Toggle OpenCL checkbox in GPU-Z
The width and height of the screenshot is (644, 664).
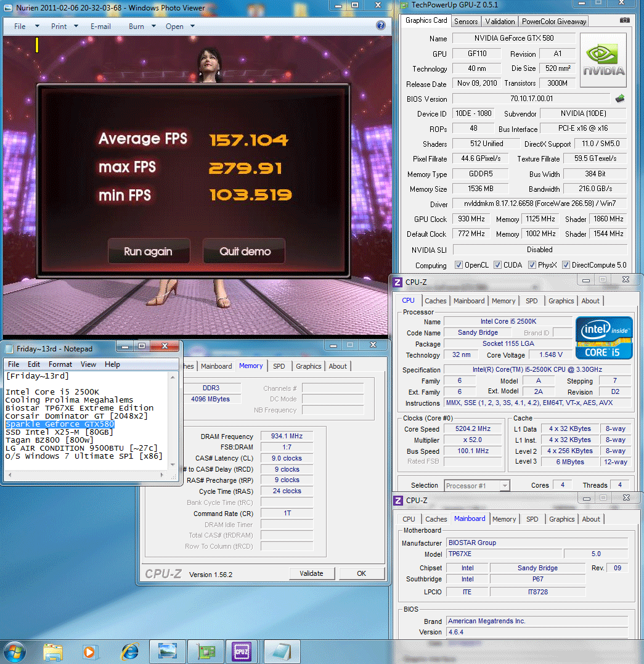tap(459, 265)
